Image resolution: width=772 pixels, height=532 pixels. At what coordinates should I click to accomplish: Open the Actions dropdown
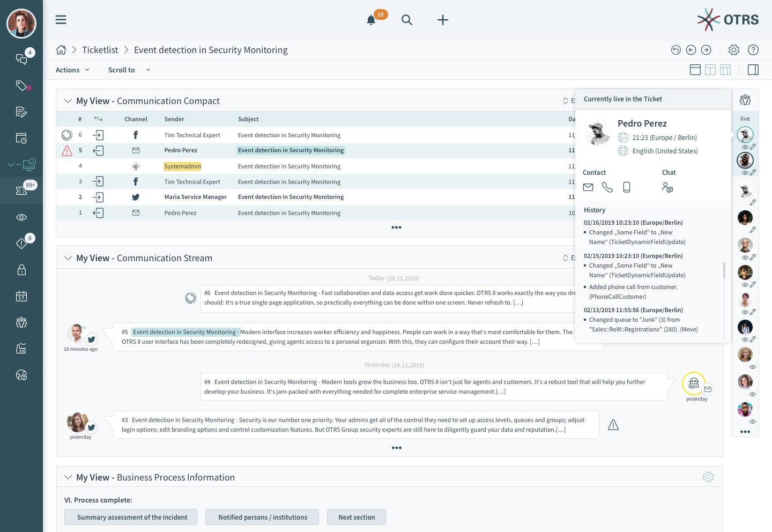pyautogui.click(x=72, y=70)
